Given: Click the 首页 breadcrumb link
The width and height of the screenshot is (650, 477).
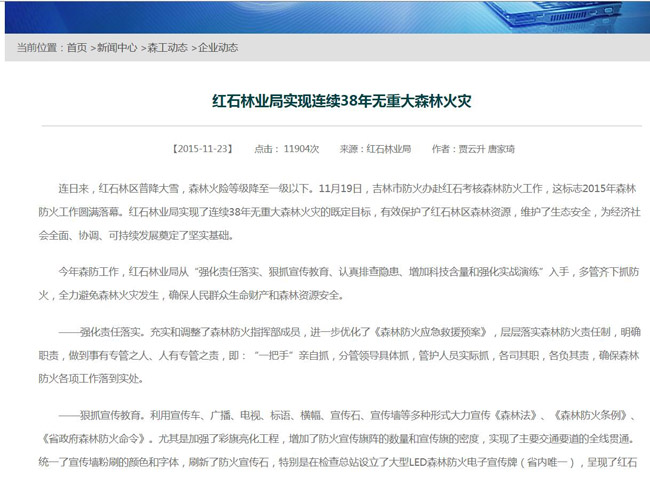Looking at the screenshot, I should [x=77, y=47].
